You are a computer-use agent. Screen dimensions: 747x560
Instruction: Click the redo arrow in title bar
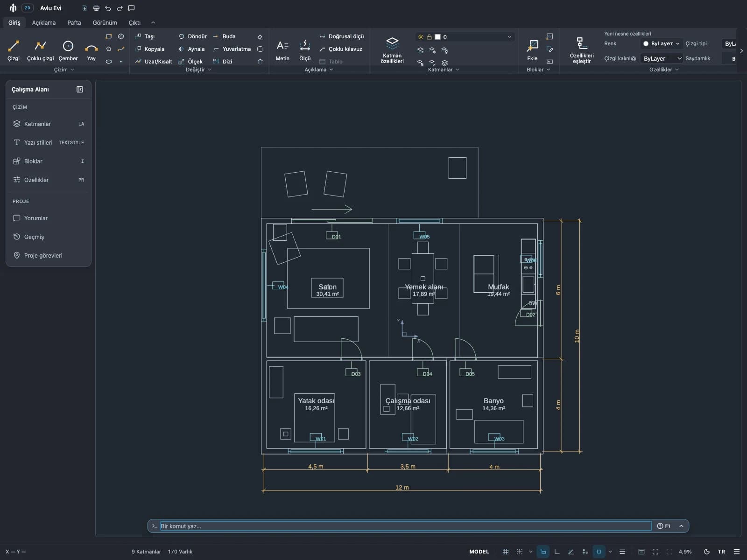pyautogui.click(x=120, y=8)
